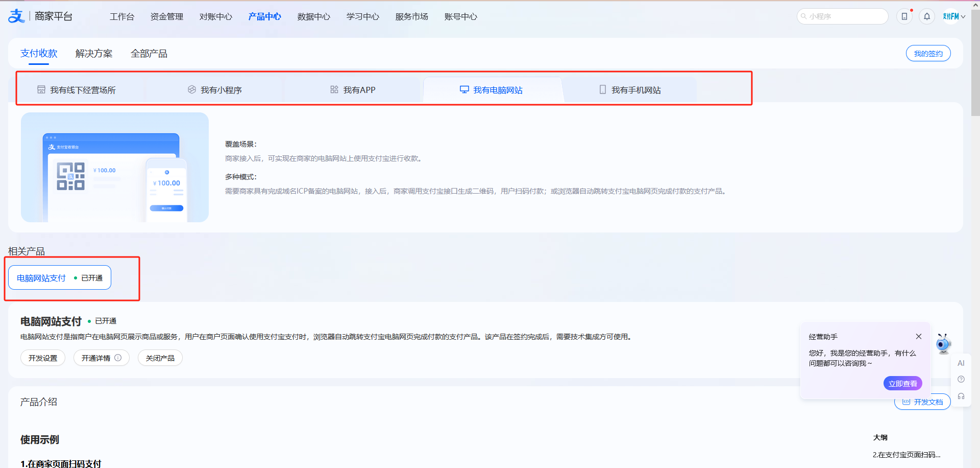
Task: Open the notification bell
Action: tap(927, 16)
